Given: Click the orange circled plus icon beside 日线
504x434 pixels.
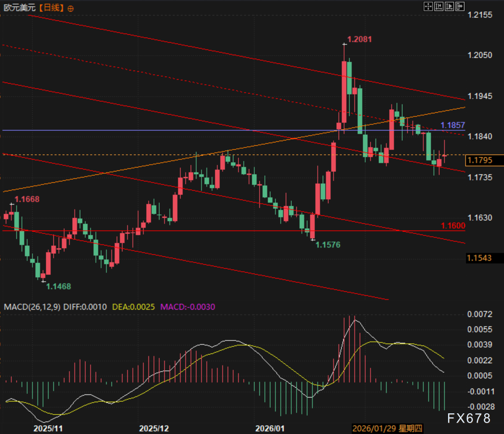Looking at the screenshot, I should [71, 9].
